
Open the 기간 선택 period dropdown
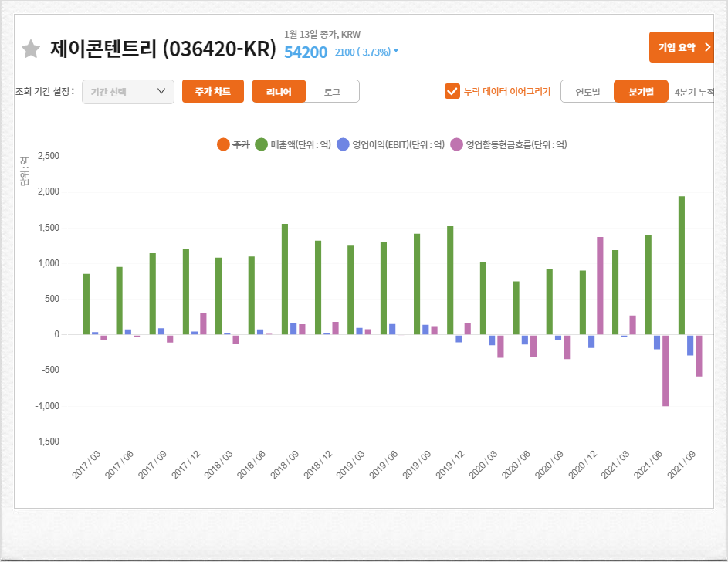[x=128, y=92]
